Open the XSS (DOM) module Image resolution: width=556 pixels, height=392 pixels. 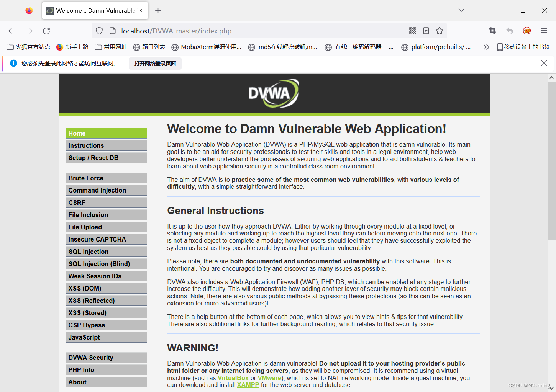pyautogui.click(x=106, y=288)
